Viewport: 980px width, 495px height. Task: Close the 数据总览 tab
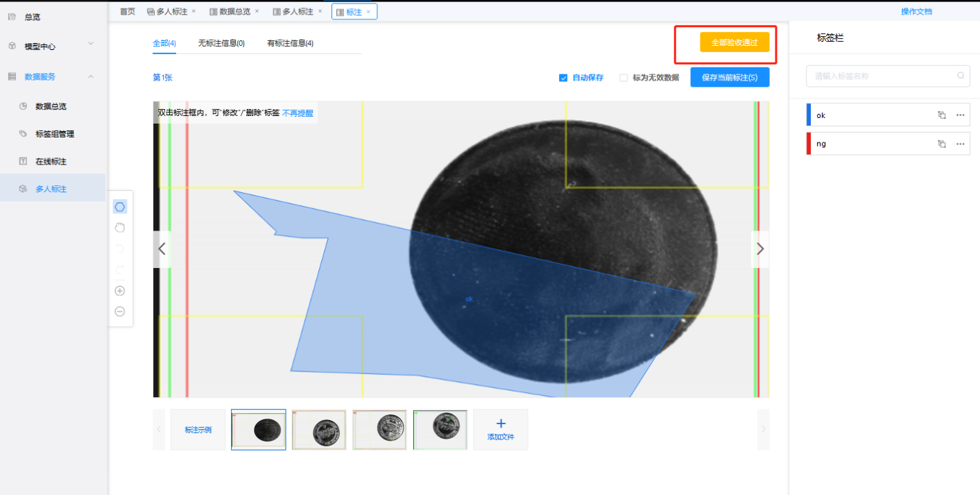257,11
